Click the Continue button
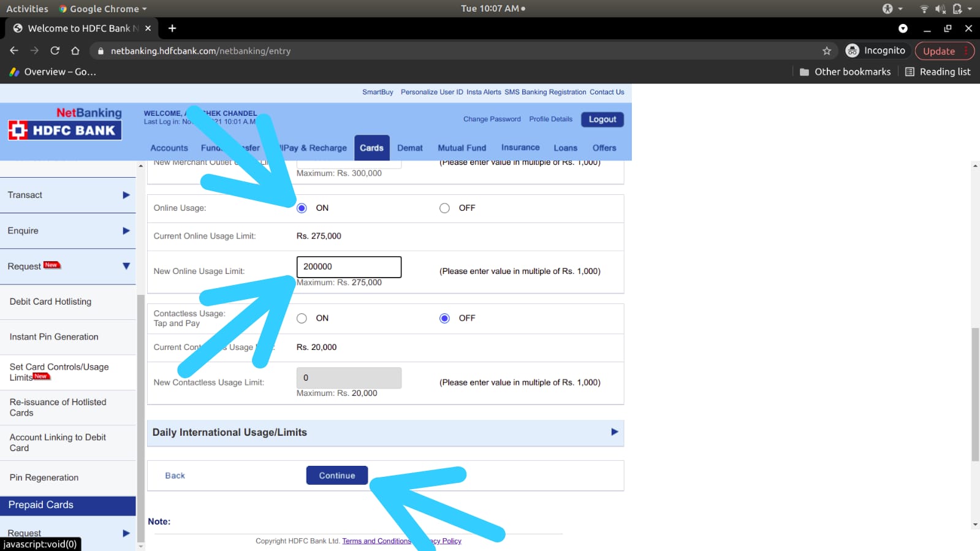Viewport: 980px width, 551px height. pos(337,476)
